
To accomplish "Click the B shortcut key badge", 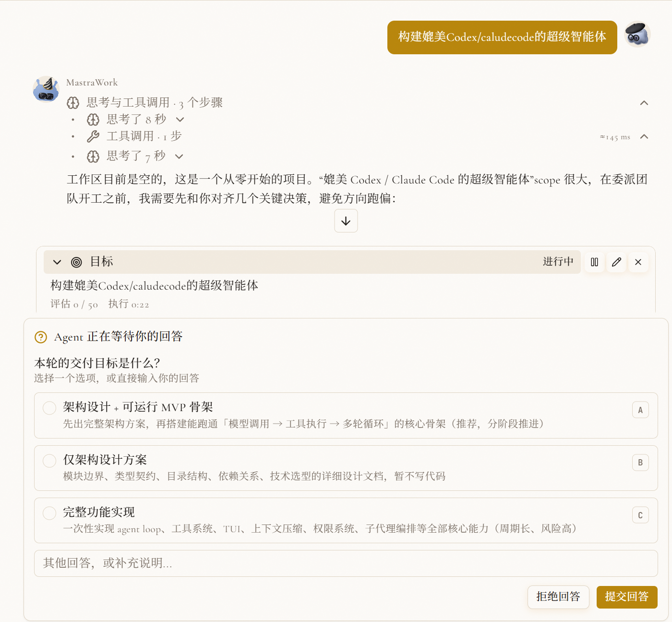I will click(x=640, y=463).
